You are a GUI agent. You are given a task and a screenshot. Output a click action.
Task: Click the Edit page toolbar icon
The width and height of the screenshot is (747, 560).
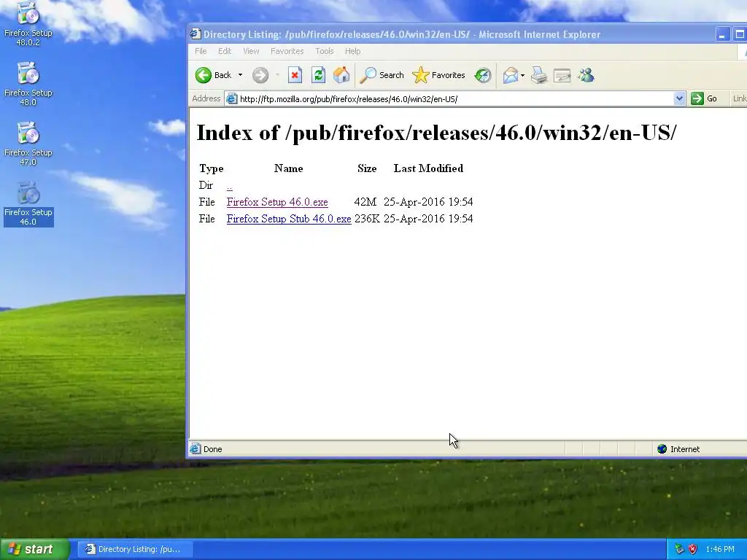tap(562, 75)
